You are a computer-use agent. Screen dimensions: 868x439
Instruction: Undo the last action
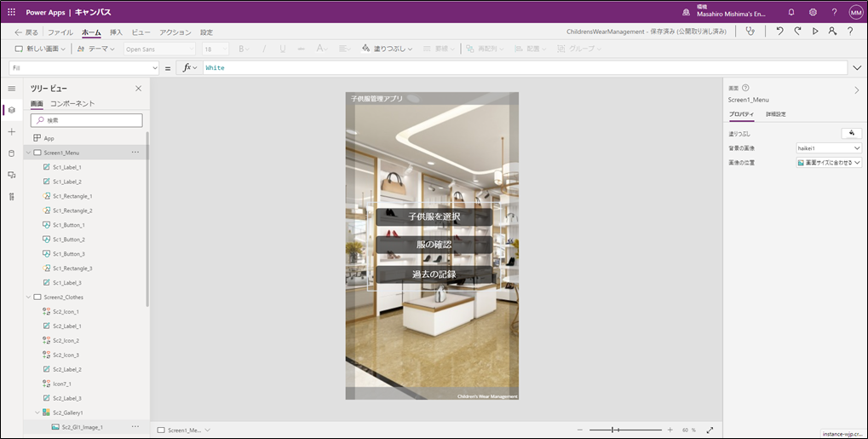coord(779,32)
